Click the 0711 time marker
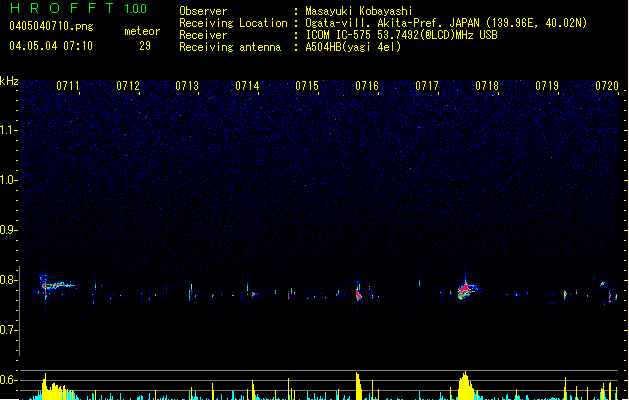 point(68,86)
